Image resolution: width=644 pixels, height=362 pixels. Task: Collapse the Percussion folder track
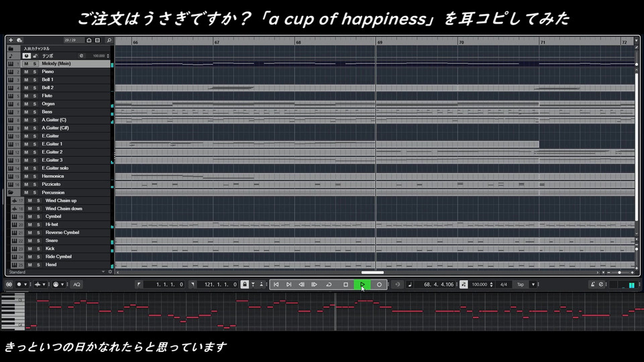pyautogui.click(x=11, y=192)
